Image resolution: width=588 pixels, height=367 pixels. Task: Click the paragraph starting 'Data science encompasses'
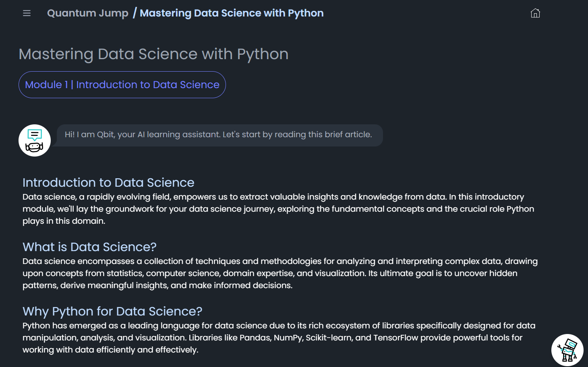[x=280, y=273]
